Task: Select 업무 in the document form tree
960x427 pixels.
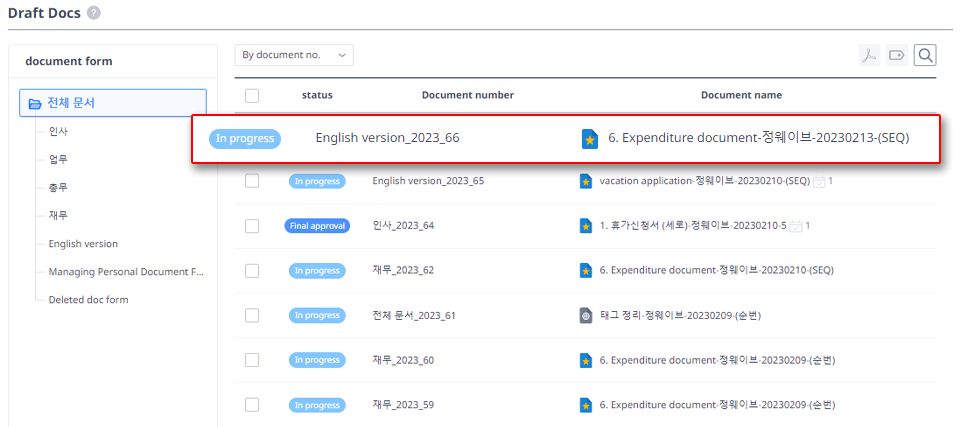Action: click(58, 159)
